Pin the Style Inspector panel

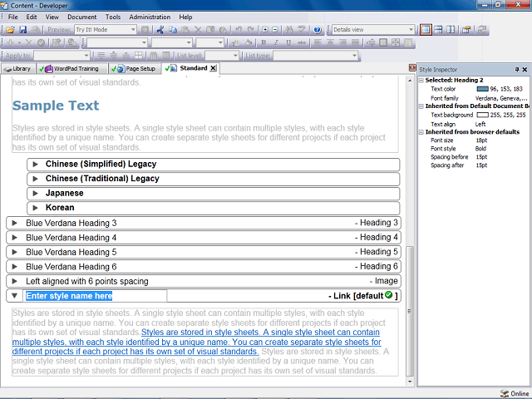(x=517, y=70)
